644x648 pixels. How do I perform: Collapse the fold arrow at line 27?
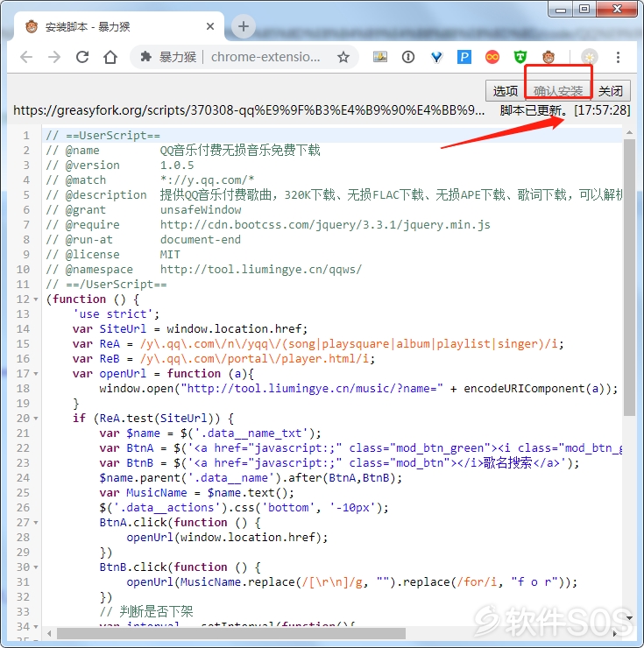pos(36,523)
